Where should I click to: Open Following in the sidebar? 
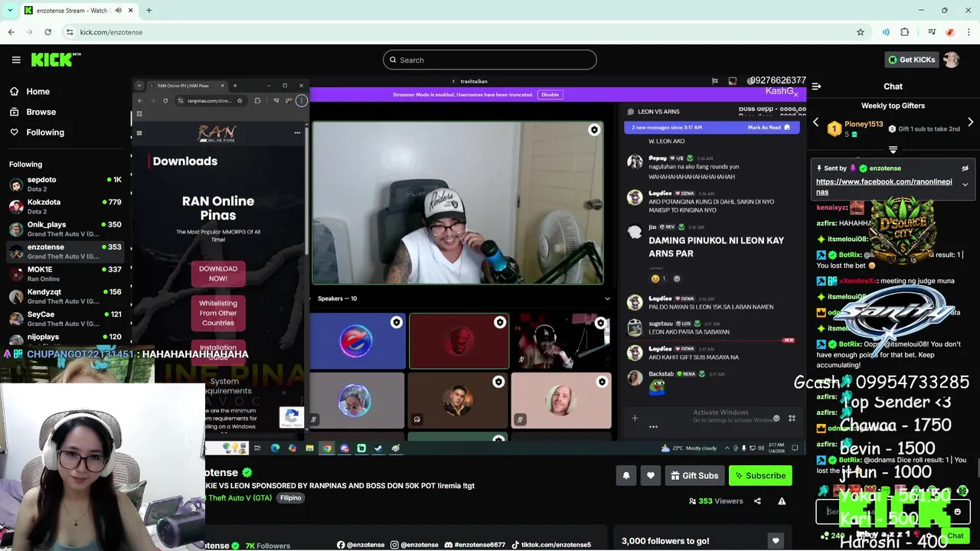pyautogui.click(x=45, y=132)
